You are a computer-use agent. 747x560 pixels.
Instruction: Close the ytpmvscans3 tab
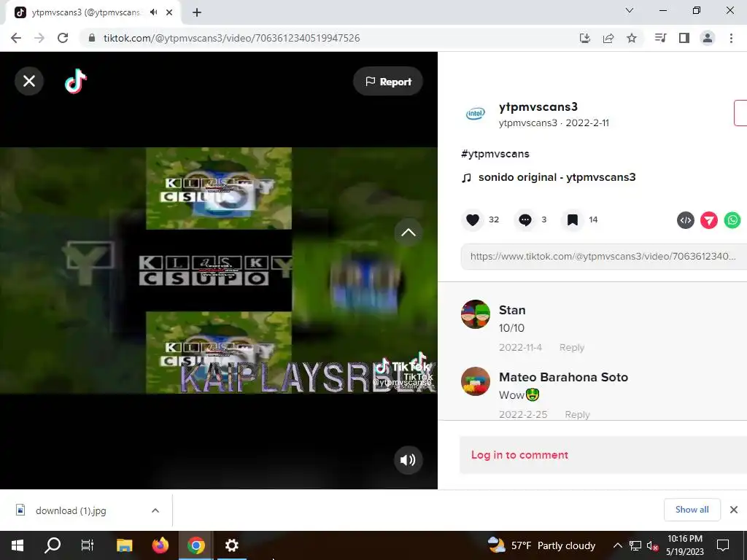tap(169, 13)
